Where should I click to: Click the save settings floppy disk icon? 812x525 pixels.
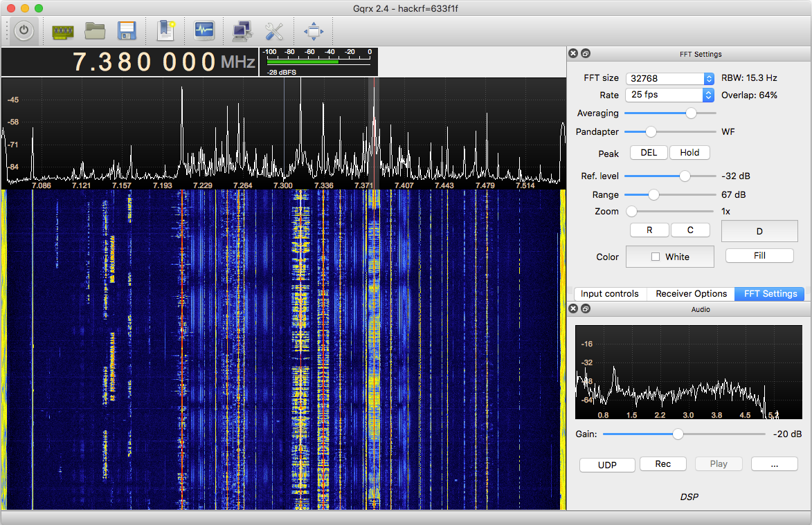coord(127,30)
